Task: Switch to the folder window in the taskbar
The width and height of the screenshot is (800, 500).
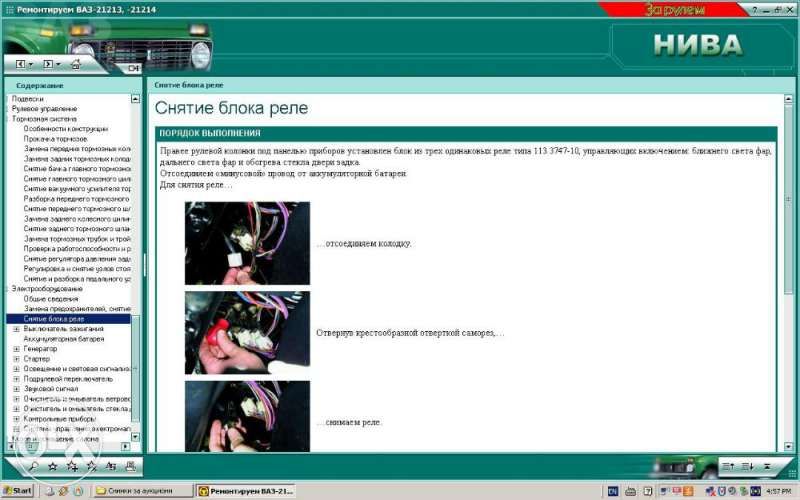Action: pyautogui.click(x=143, y=491)
